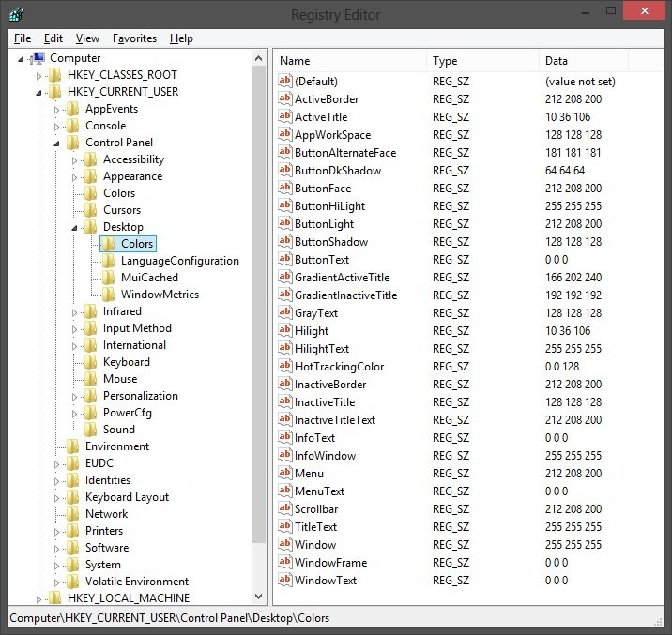Click the string icon beside Scrollbar value
Image resolution: width=672 pixels, height=635 pixels.
(285, 508)
